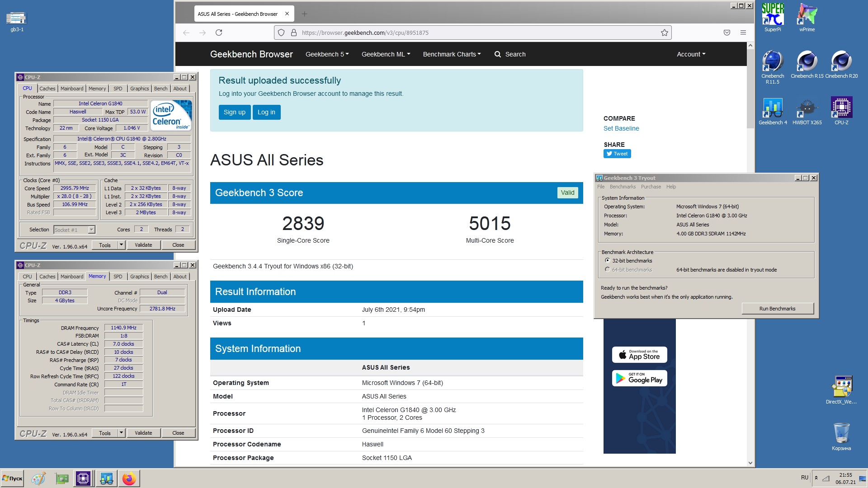Tweet this result
Screen dimensions: 868x488
tap(617, 154)
